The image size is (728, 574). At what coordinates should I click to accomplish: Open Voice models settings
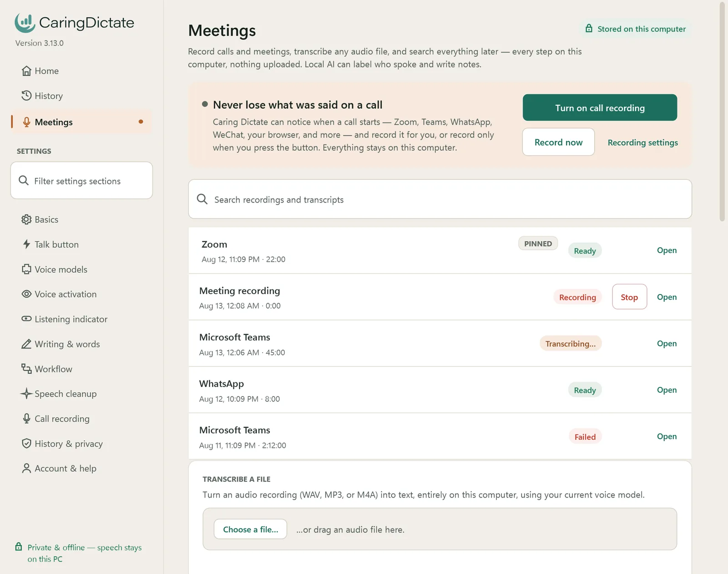81,269
